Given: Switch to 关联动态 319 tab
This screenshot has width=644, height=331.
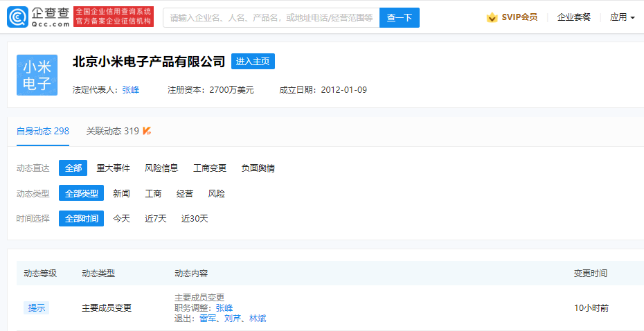Looking at the screenshot, I should tap(113, 132).
